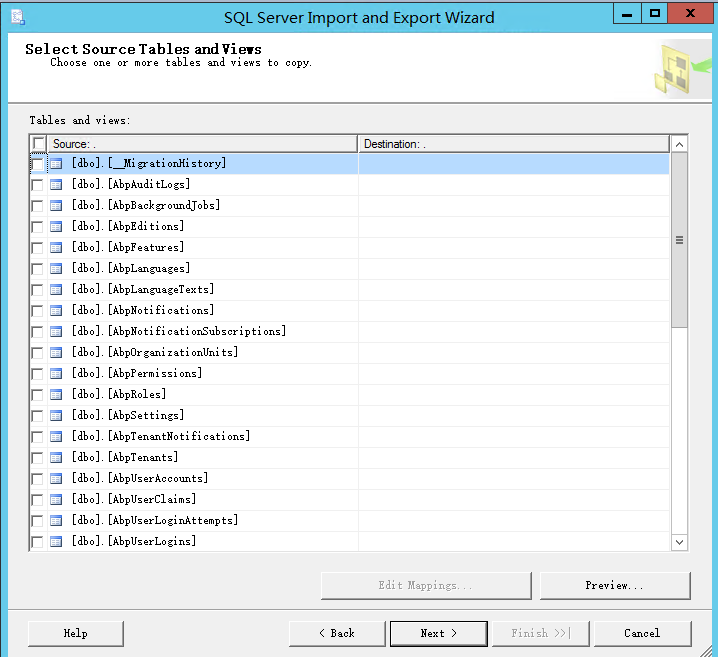Check the AbpFeatures table checkbox

click(37, 248)
